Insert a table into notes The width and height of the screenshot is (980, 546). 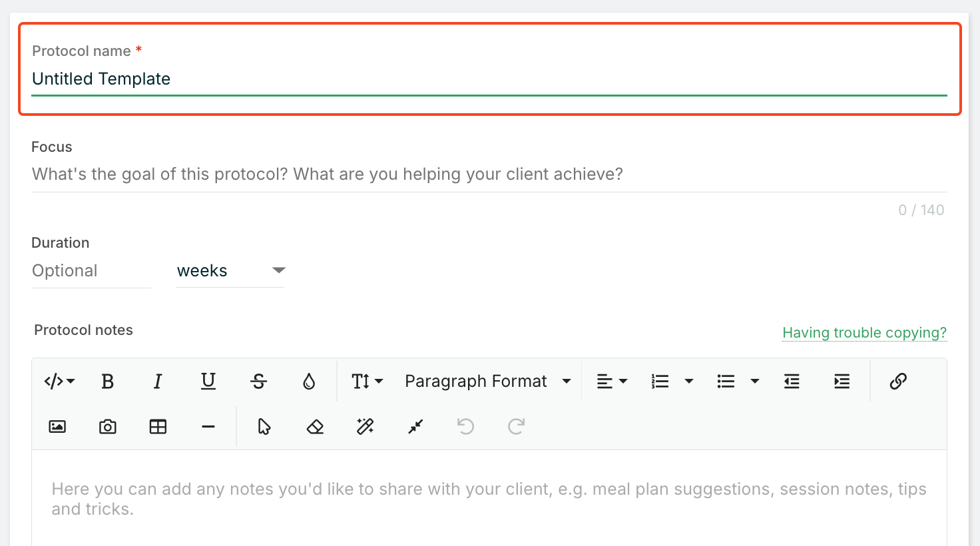point(158,427)
